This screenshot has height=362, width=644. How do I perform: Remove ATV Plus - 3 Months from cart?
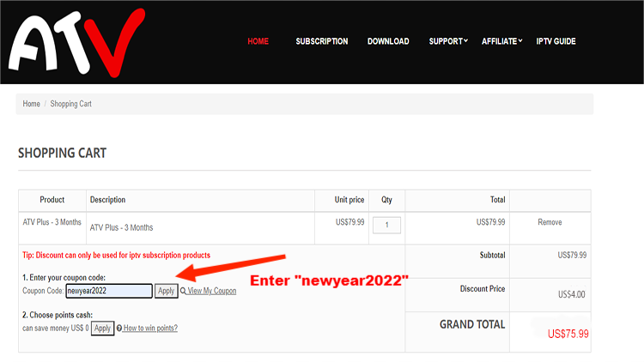[550, 222]
